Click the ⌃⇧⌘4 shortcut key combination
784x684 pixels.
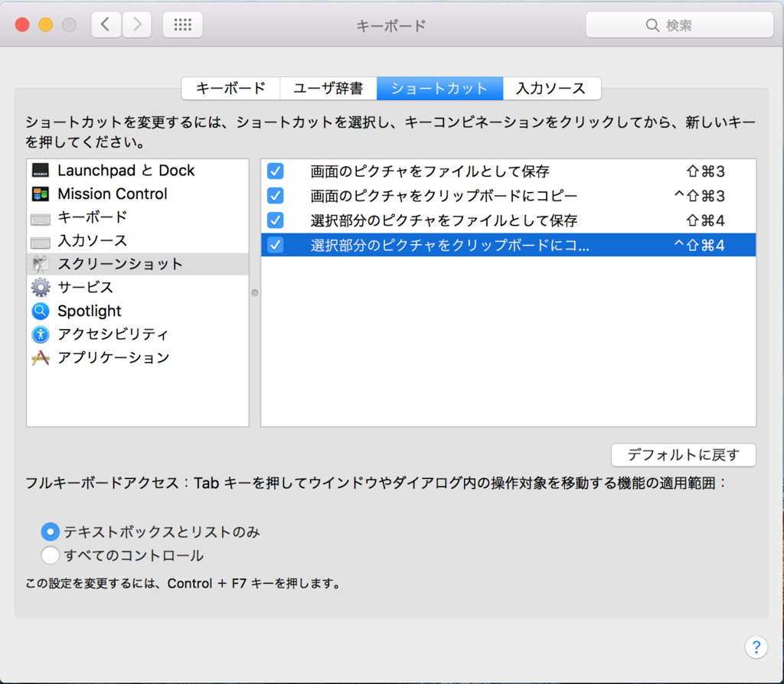[699, 246]
